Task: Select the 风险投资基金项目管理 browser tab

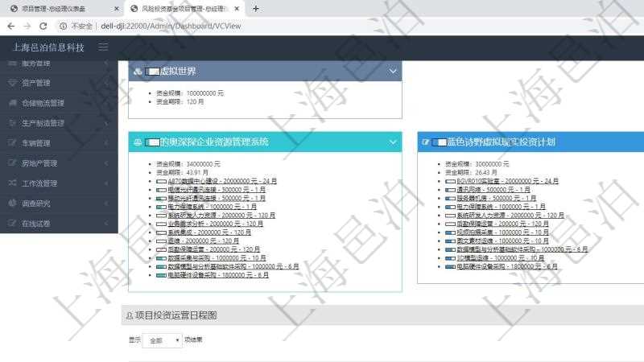Action: pos(184,8)
